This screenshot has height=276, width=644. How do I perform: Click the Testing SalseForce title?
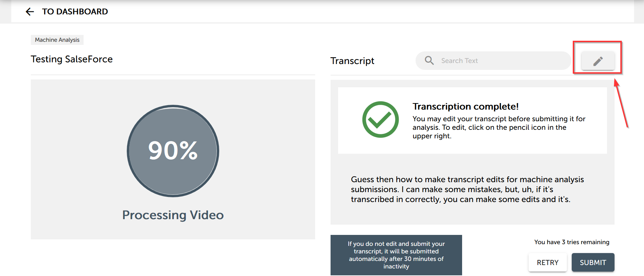point(72,59)
